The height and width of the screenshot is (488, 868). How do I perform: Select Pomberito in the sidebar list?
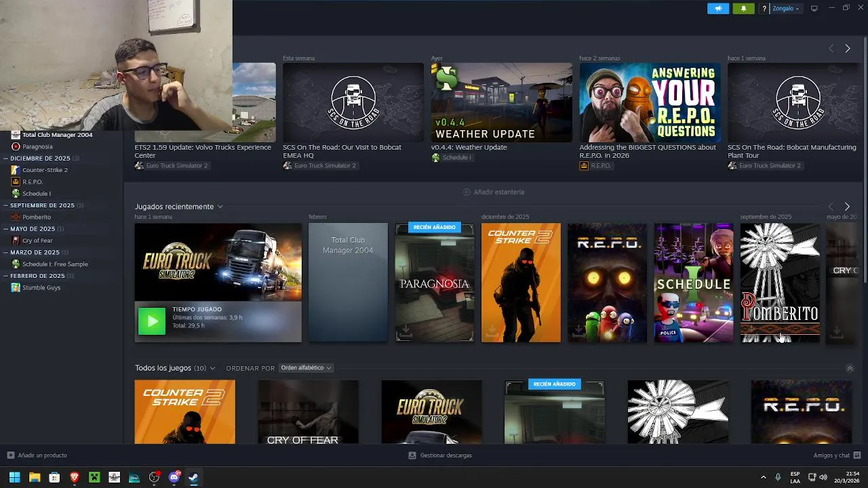tap(37, 217)
